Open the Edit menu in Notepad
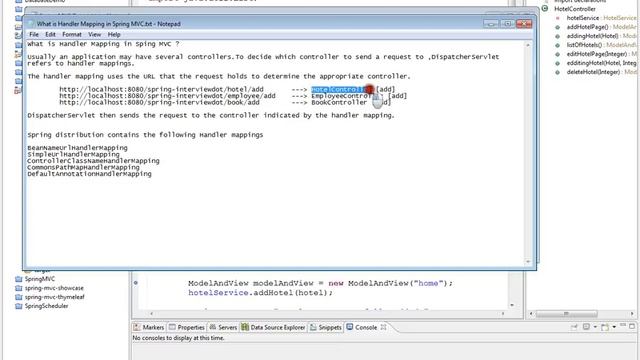This screenshot has width=640, height=360. [x=50, y=34]
